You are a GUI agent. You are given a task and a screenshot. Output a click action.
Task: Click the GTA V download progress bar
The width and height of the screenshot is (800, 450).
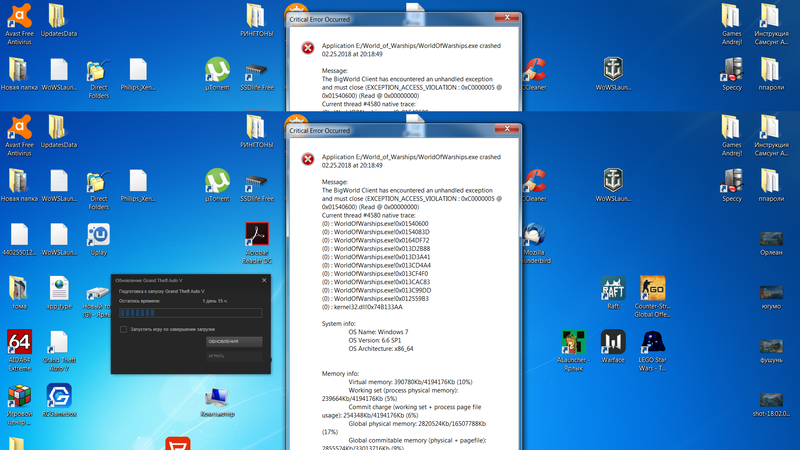pyautogui.click(x=188, y=312)
